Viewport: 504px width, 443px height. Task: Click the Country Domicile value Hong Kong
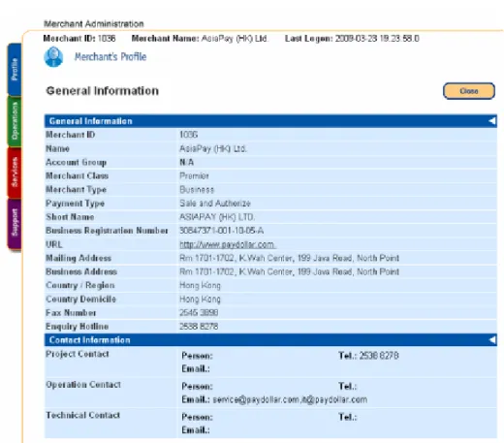(200, 300)
